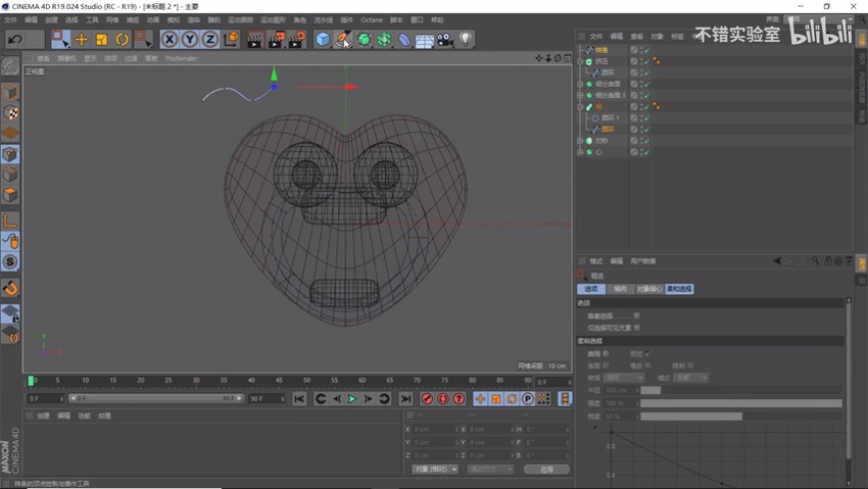Expand the last 心 object in tree
Image resolution: width=868 pixels, height=489 pixels.
click(x=580, y=152)
